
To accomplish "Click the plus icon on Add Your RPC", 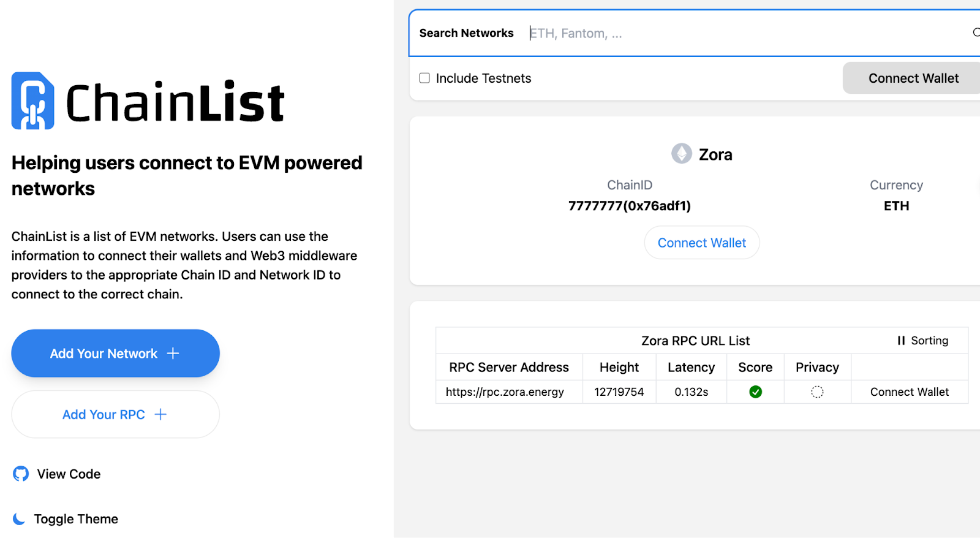I will pos(160,414).
